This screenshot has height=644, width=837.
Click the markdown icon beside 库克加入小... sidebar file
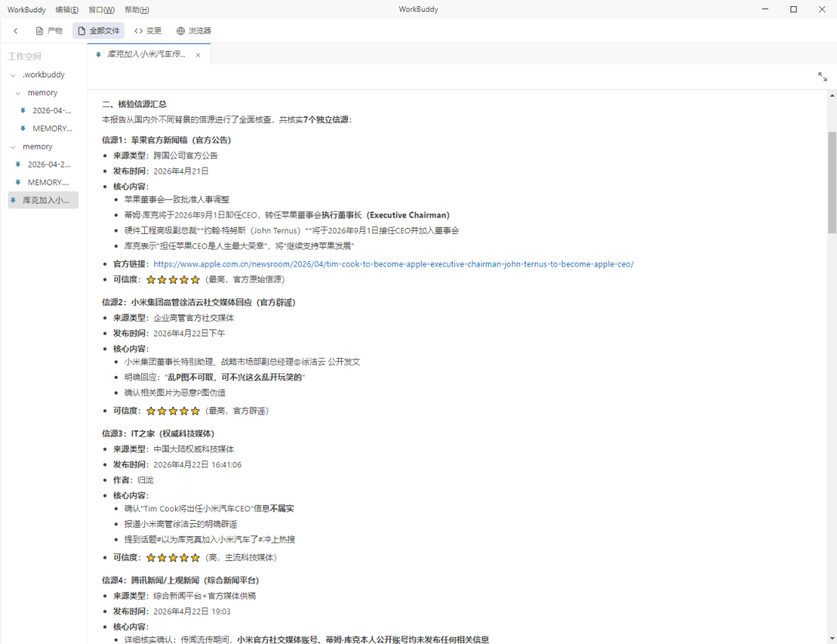click(13, 200)
